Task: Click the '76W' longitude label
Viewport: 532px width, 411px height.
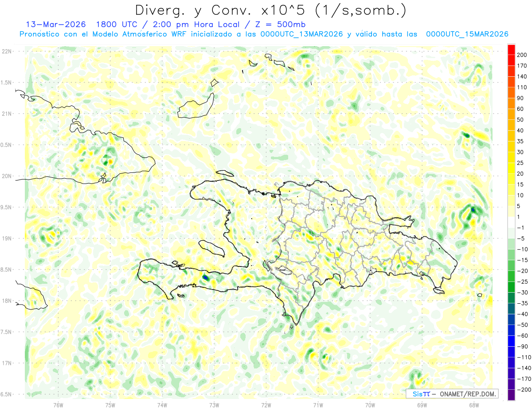Action: [x=58, y=405]
